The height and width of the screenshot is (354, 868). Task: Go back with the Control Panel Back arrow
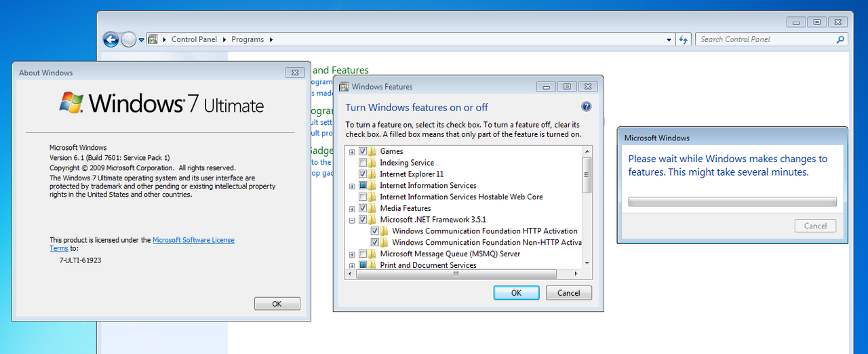click(x=111, y=39)
